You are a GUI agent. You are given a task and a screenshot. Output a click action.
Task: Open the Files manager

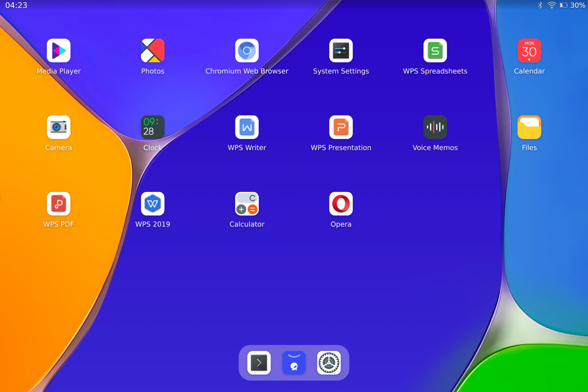tap(529, 127)
